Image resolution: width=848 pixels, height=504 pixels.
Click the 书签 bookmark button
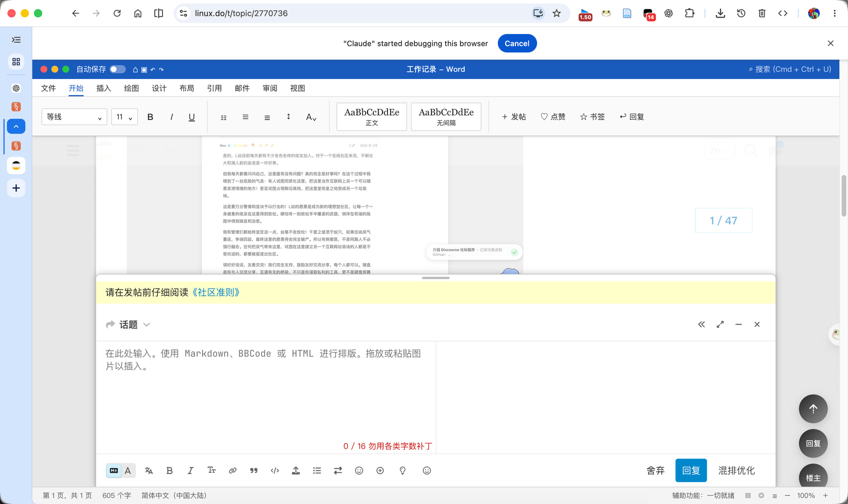[592, 117]
